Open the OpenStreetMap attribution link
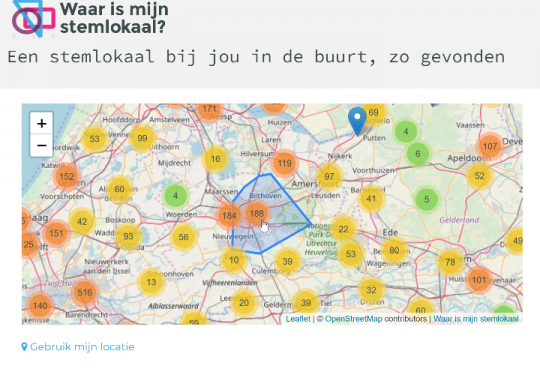The width and height of the screenshot is (540, 375). [353, 319]
